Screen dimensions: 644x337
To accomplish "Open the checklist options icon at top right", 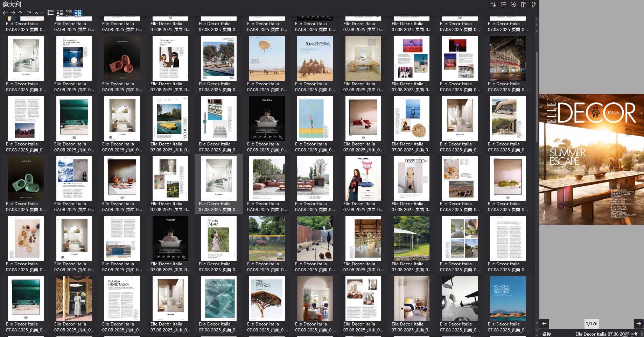I will point(503,5).
